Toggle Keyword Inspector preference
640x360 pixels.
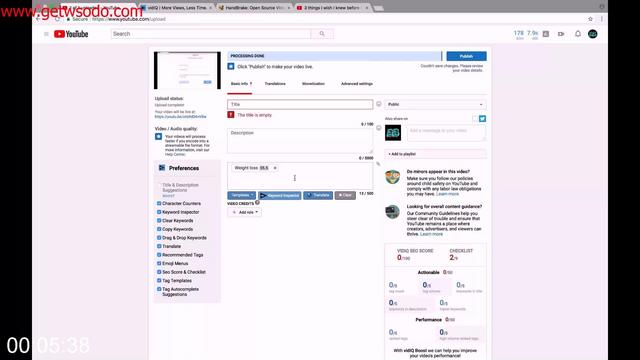(159, 212)
